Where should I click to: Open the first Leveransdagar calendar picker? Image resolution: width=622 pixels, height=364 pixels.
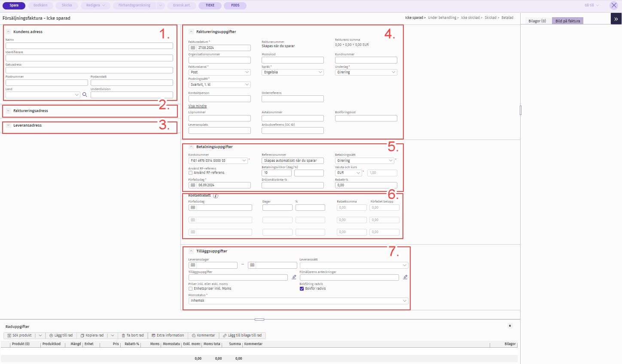(193, 265)
